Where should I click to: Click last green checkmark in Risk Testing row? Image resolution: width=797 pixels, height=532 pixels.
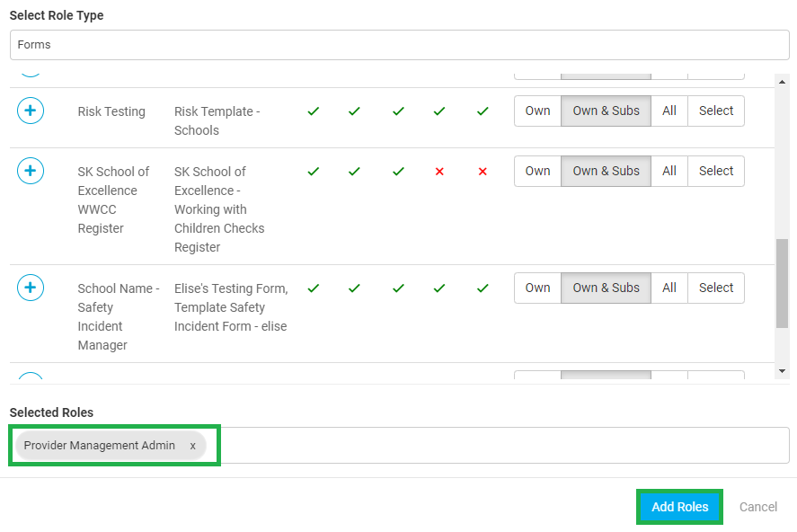(483, 111)
